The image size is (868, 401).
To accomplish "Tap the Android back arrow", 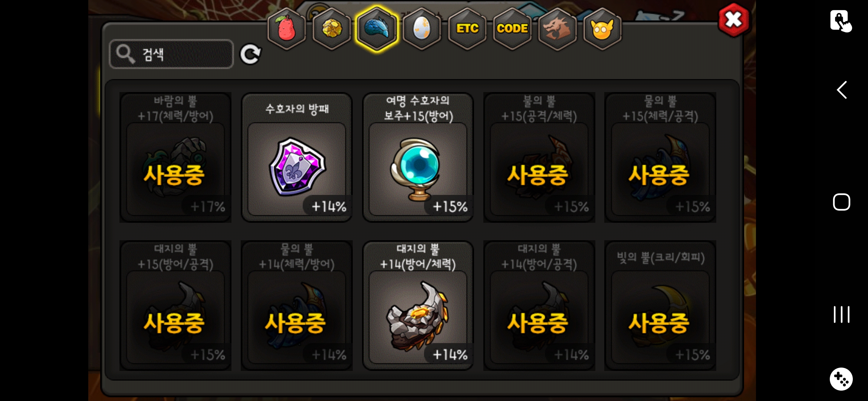I will 841,90.
